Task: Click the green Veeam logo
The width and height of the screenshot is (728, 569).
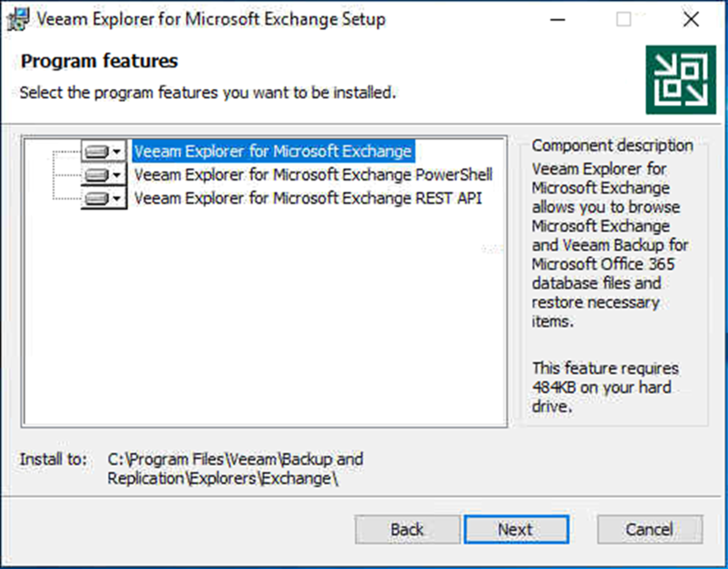Action: (x=680, y=80)
